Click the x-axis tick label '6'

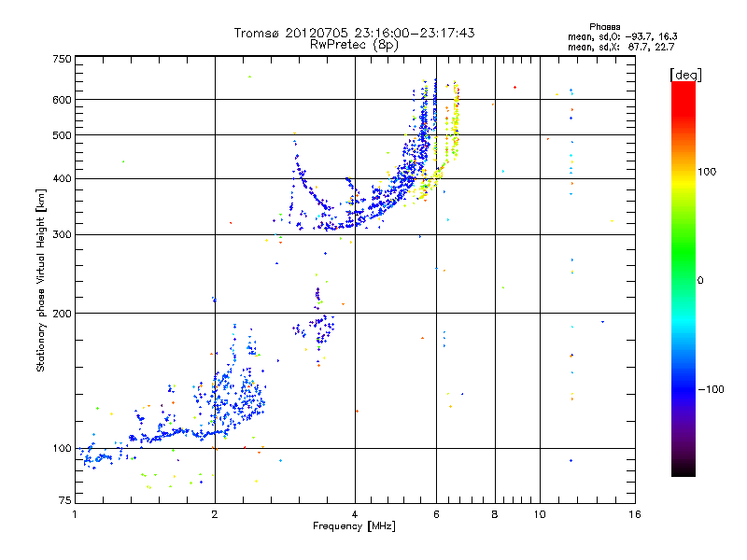pos(436,514)
